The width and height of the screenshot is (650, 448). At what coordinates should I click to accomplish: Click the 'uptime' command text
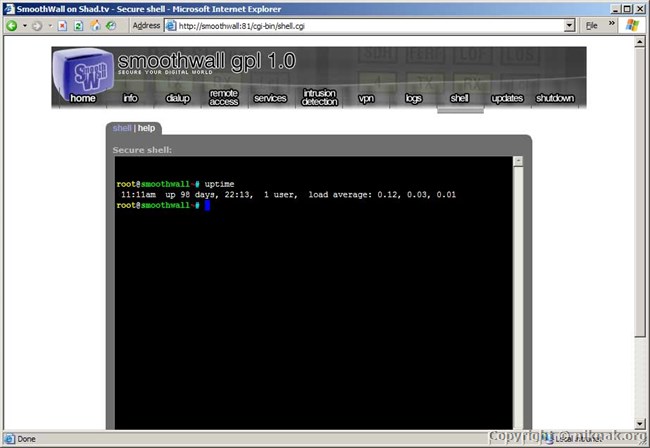coord(219,184)
